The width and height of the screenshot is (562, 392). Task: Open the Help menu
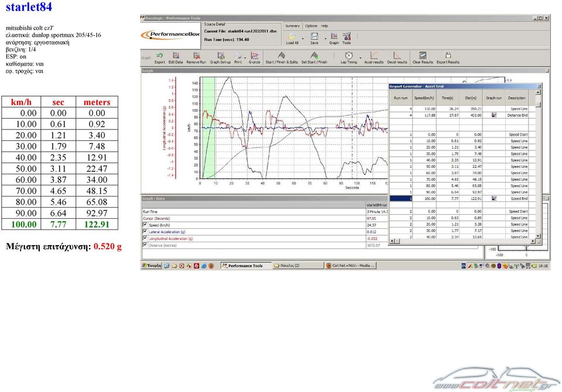[x=324, y=26]
